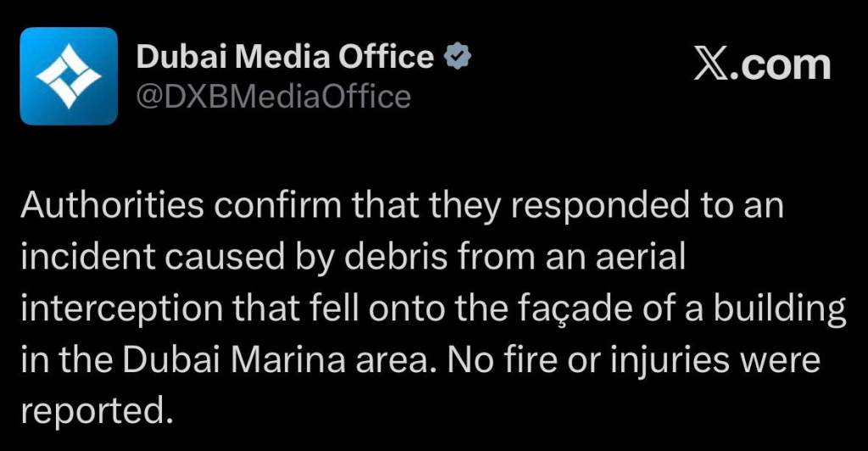Open the @DXBMediaOffice handle link
This screenshot has height=451, width=868.
pos(274,97)
